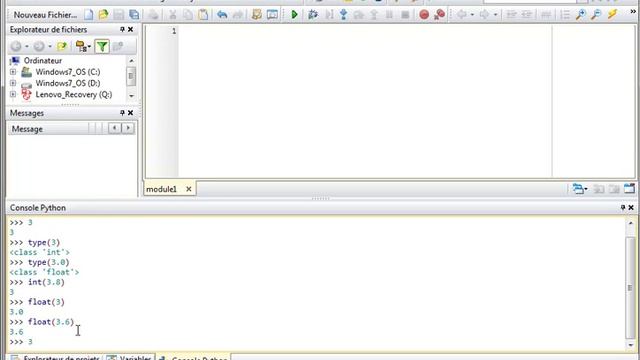Open file explorer forward history dropdown
Screen dimensions: 640x360
point(50,47)
